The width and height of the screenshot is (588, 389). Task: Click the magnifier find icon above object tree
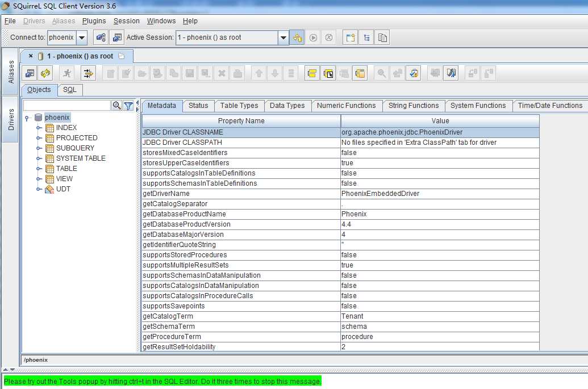[x=116, y=106]
